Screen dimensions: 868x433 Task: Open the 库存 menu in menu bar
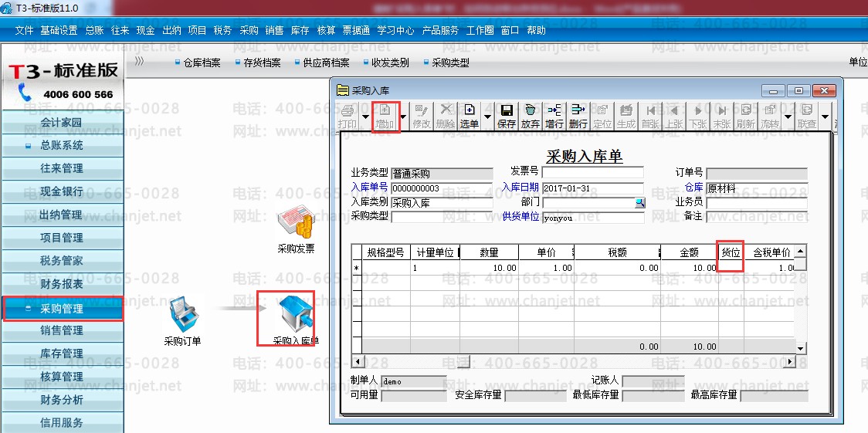tap(300, 31)
